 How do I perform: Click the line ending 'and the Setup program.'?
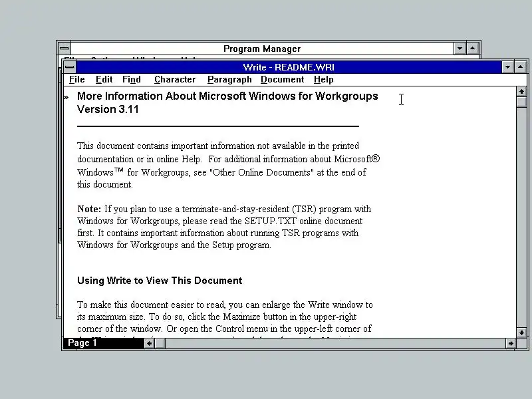tap(174, 245)
